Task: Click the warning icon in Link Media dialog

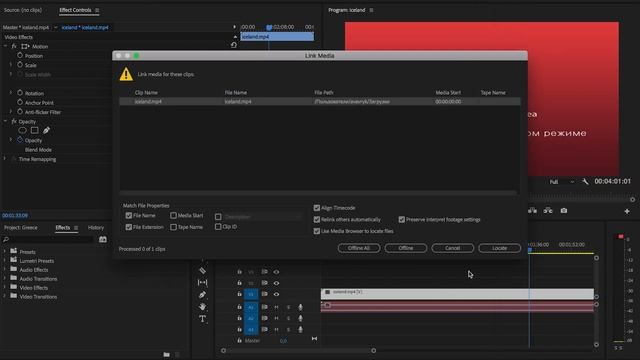Action: tap(126, 74)
